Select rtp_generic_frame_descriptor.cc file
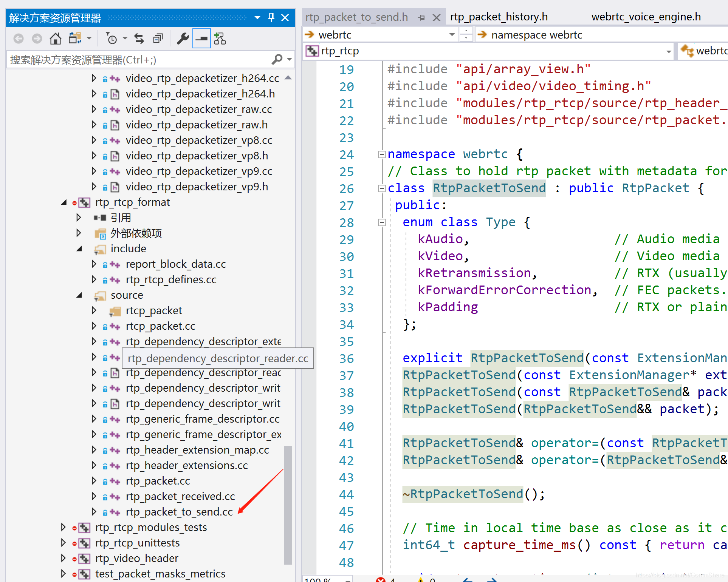Screen dimensions: 728x582 [x=203, y=419]
